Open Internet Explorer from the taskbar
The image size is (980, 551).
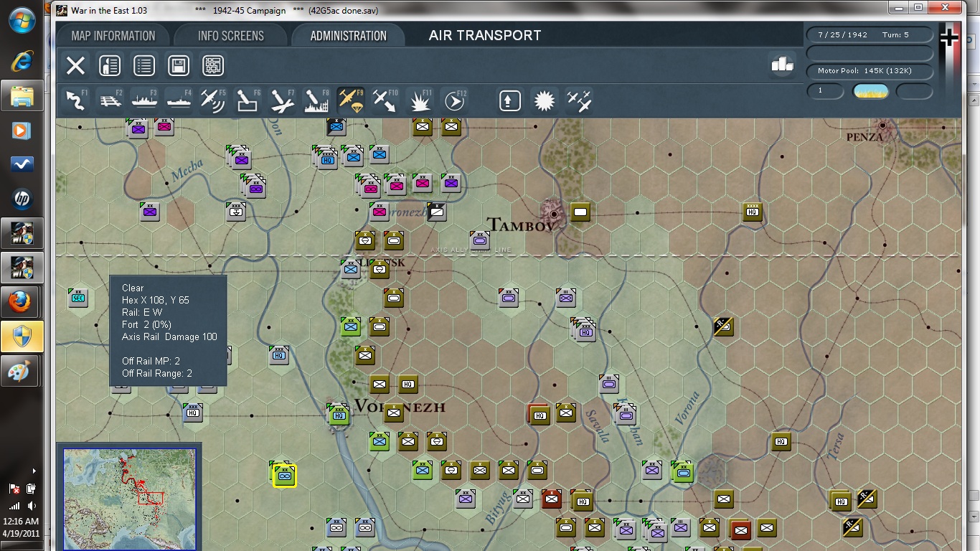click(x=22, y=61)
